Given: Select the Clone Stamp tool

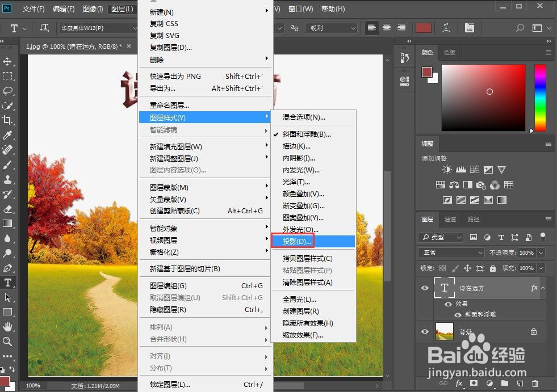Looking at the screenshot, I should [x=7, y=179].
